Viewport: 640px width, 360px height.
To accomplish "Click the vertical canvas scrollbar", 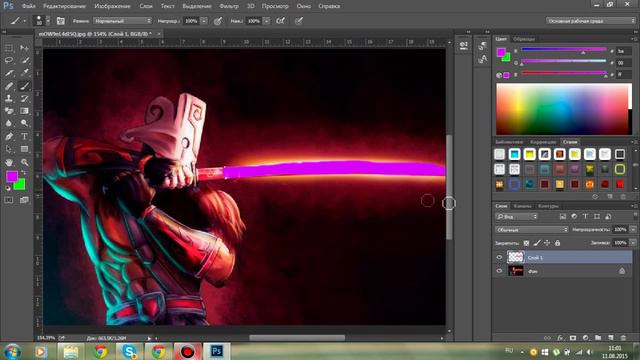I will (449, 188).
